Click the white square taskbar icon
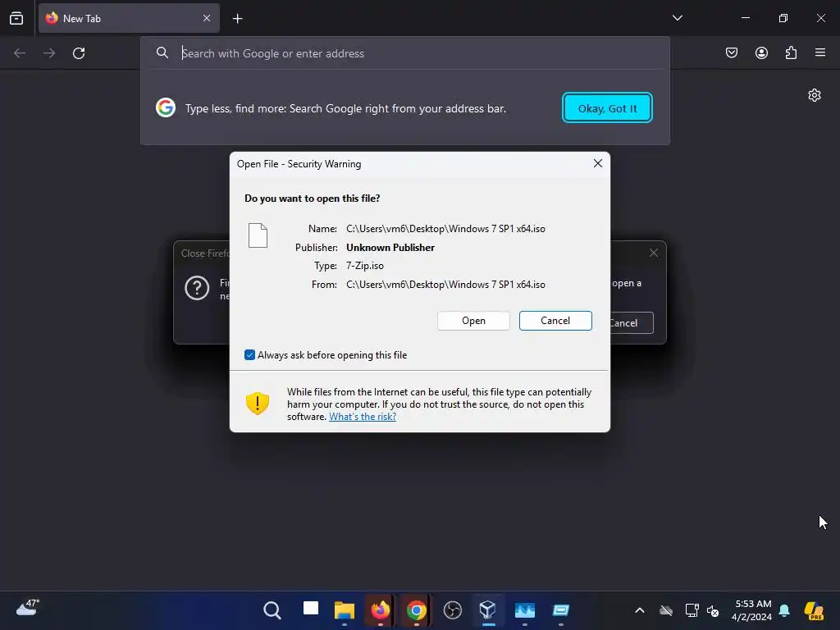This screenshot has width=840, height=630. point(311,609)
